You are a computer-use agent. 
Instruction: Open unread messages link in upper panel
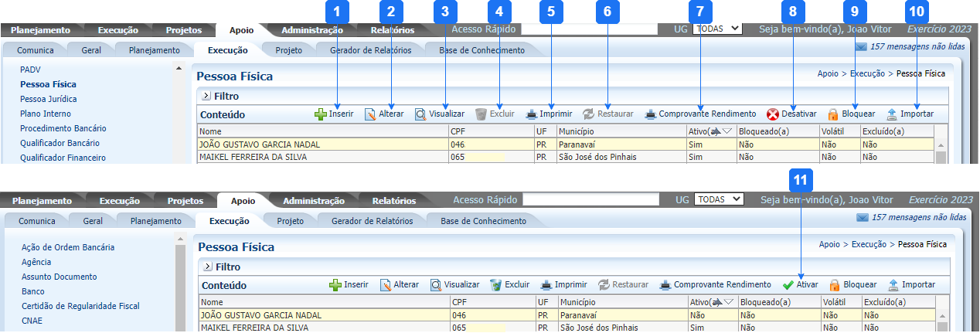point(917,46)
